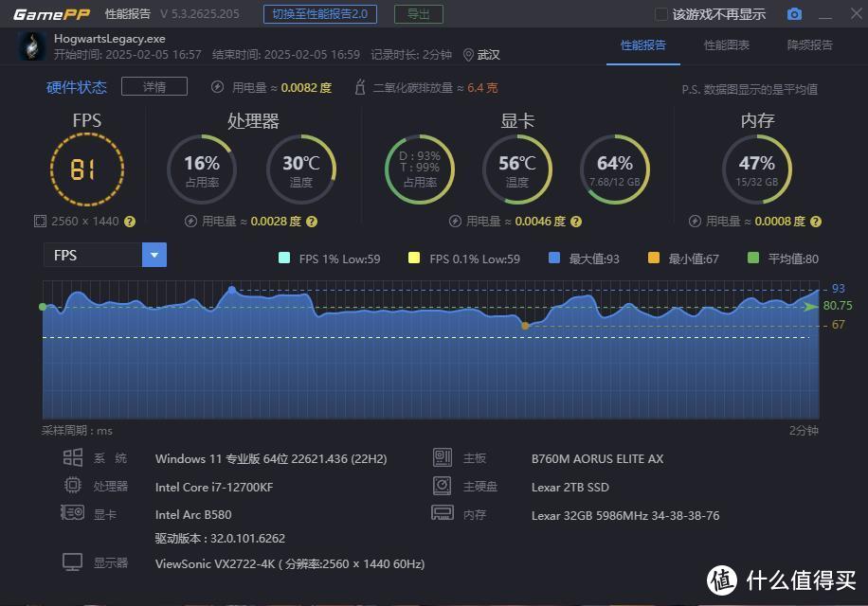The image size is (868, 606).
Task: Click the blue max value 93 swatch
Action: coord(554,258)
